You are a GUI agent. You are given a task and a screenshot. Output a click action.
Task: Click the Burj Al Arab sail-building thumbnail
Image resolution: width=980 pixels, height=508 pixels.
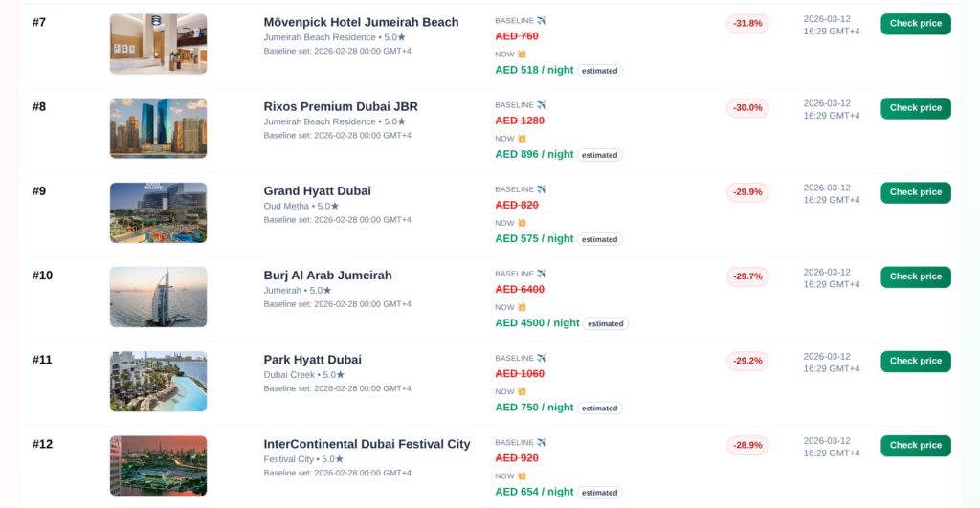pos(158,297)
